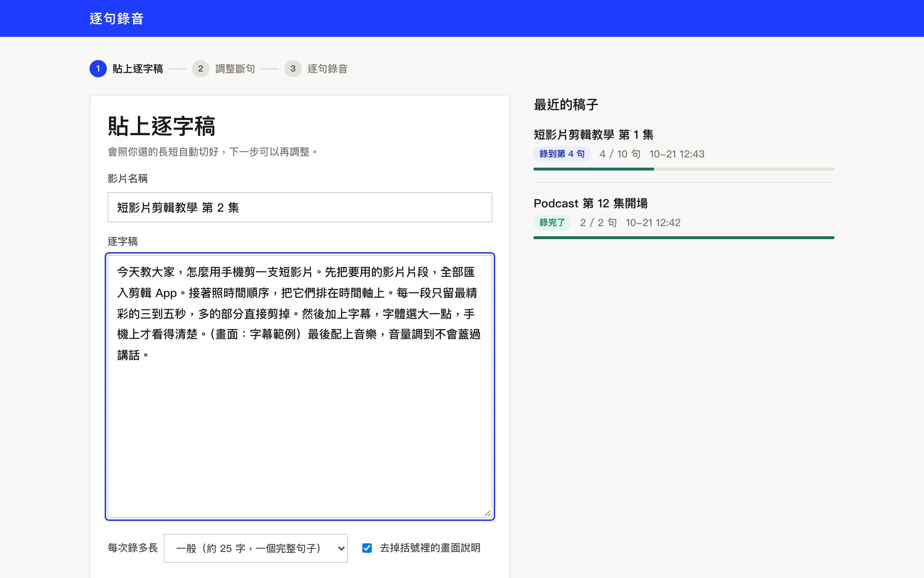Image resolution: width=924 pixels, height=578 pixels.
Task: Click the 去掉括號裡的畫面說明 label text
Action: pos(430,548)
